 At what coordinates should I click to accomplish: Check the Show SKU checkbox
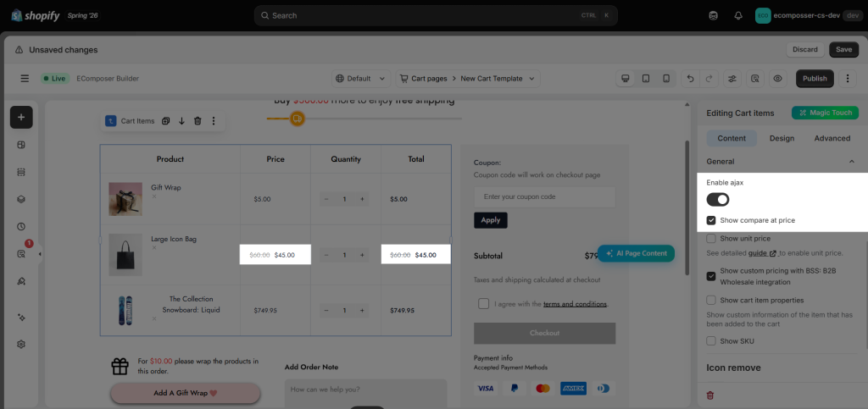click(x=711, y=341)
